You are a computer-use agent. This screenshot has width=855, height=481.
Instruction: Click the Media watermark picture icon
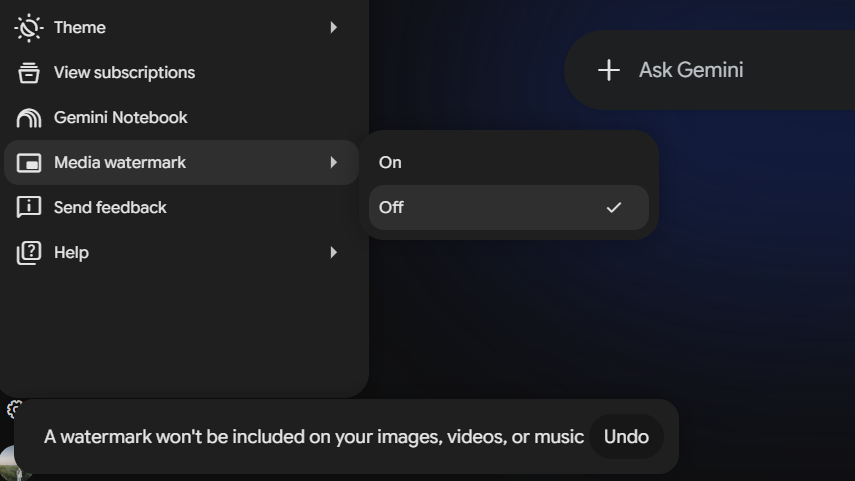click(28, 163)
